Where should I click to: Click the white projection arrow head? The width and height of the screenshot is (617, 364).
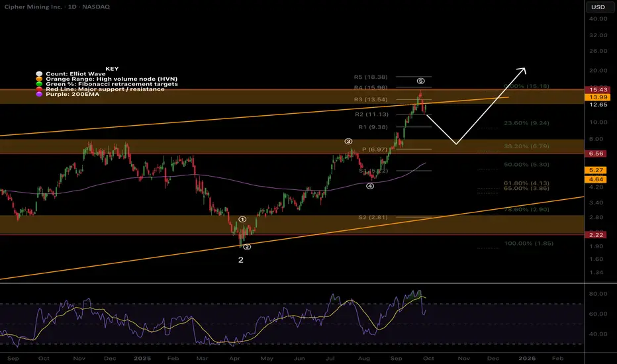[x=522, y=71]
